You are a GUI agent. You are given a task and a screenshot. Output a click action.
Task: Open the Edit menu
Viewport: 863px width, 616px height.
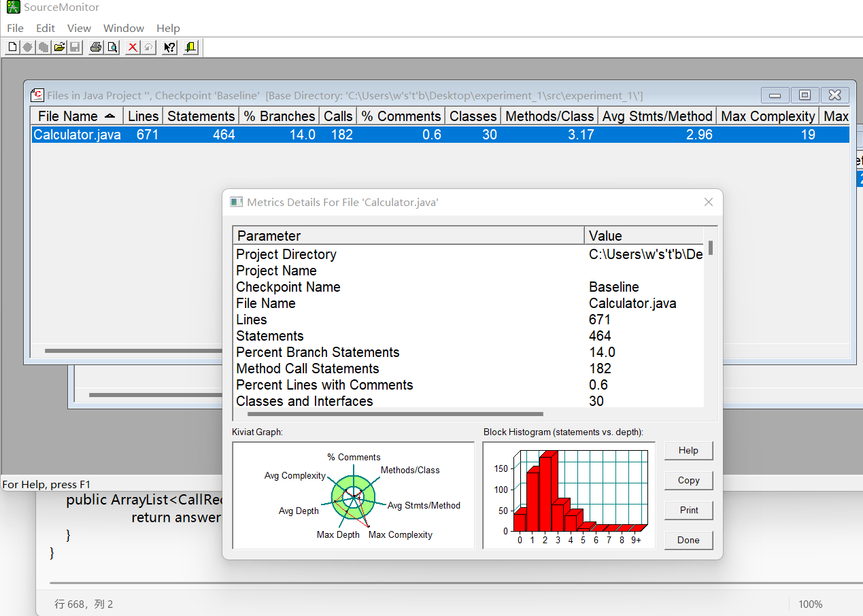click(x=46, y=28)
